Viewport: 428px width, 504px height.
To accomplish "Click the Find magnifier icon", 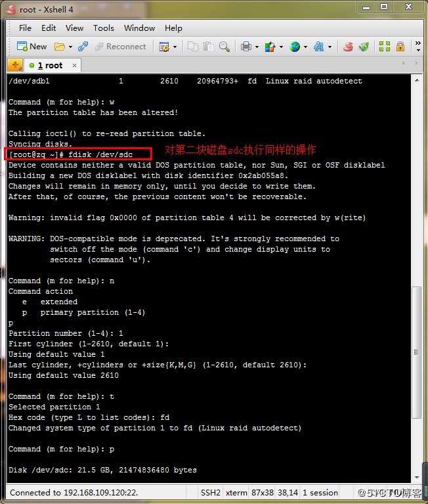I will click(x=225, y=47).
